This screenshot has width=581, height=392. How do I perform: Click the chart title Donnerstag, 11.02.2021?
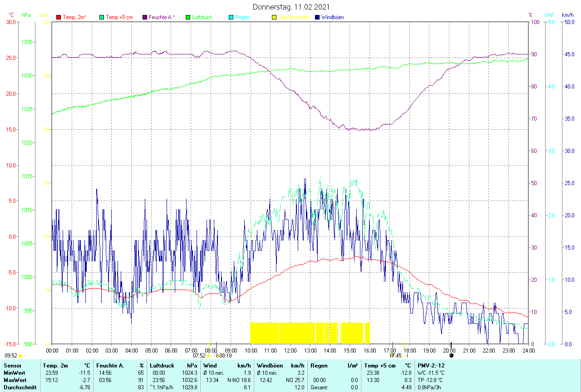pos(291,7)
